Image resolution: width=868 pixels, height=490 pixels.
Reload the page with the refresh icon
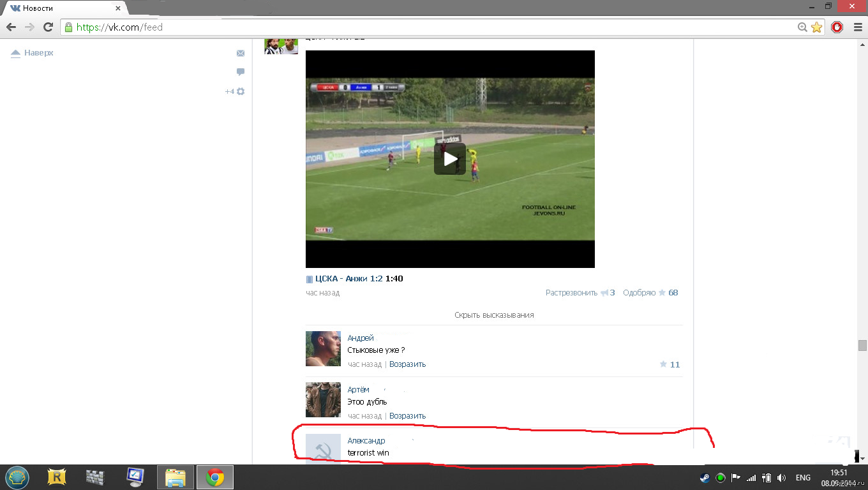click(x=48, y=27)
